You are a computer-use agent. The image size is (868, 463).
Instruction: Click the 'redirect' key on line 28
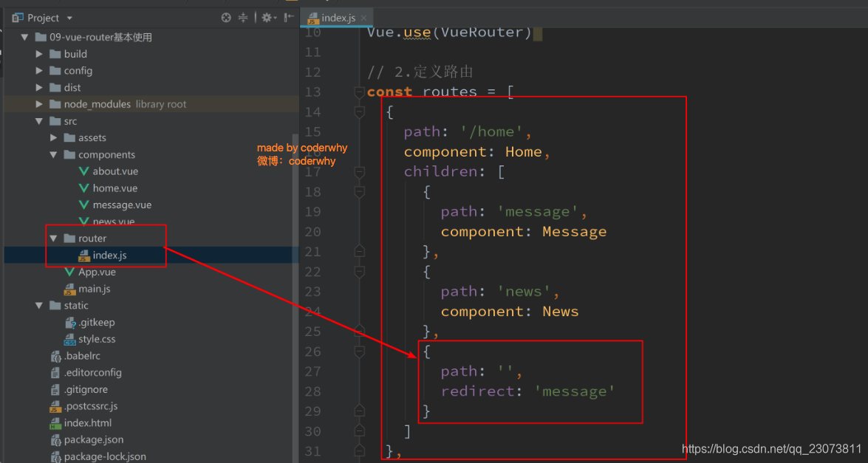pos(478,391)
